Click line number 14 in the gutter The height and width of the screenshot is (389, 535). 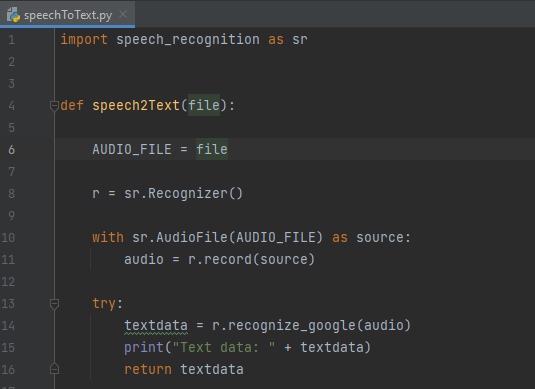coord(8,326)
